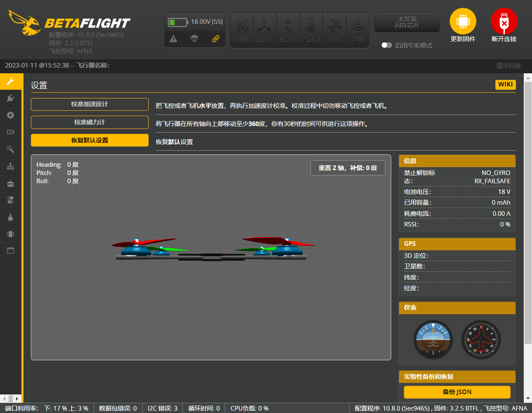Open the CLI terminal tab in sidebar

coord(11,250)
